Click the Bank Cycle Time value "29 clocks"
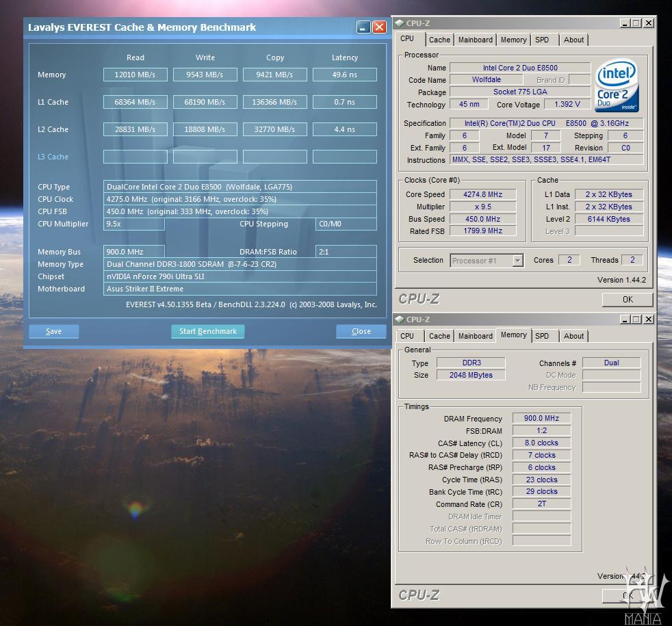 coord(542,491)
